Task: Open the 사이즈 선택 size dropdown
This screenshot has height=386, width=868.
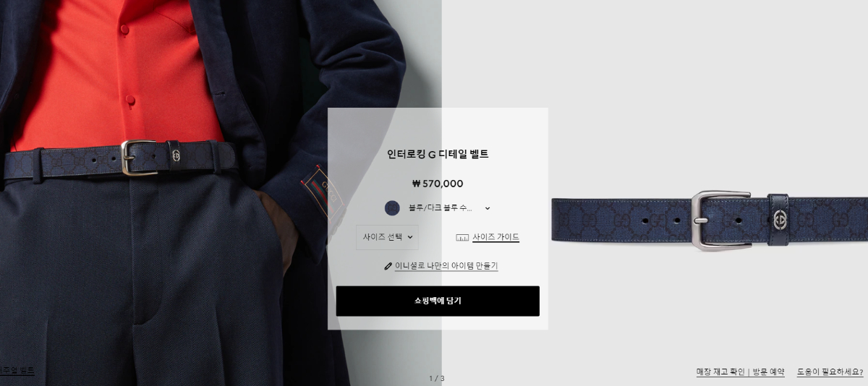Action: point(387,237)
